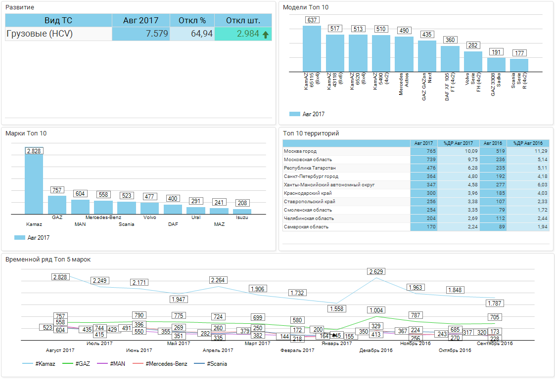This screenshot has width=555, height=392.
Task: Click the 2.629 data label on Kamaz line
Action: click(376, 272)
